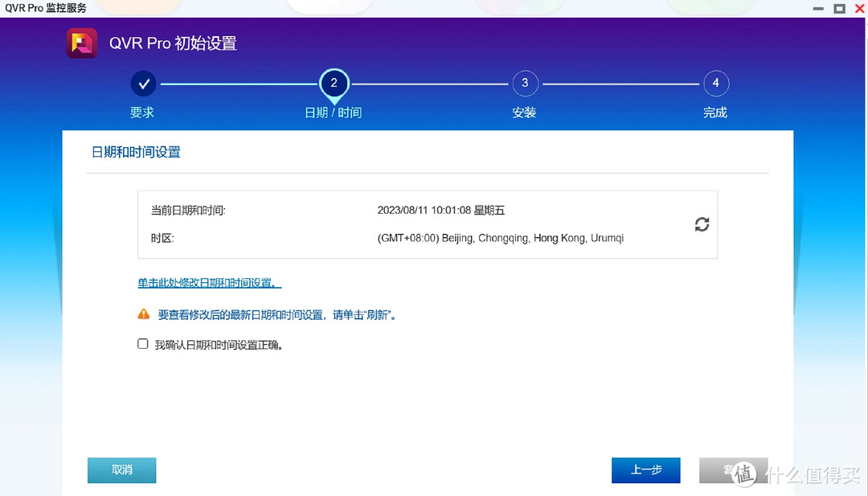Screen dimensions: 868x496
Task: Click the 要求 step label
Action: pos(142,113)
